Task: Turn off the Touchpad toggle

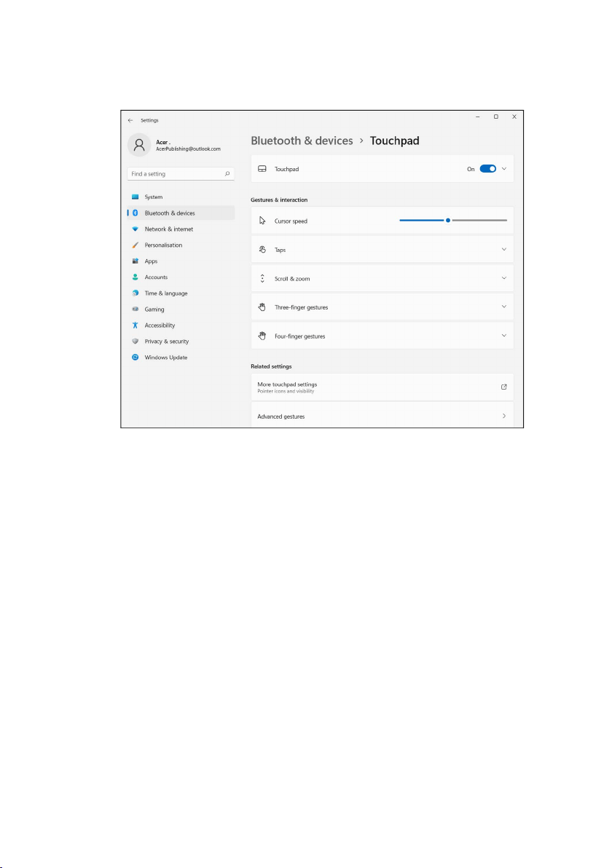Action: pos(488,169)
